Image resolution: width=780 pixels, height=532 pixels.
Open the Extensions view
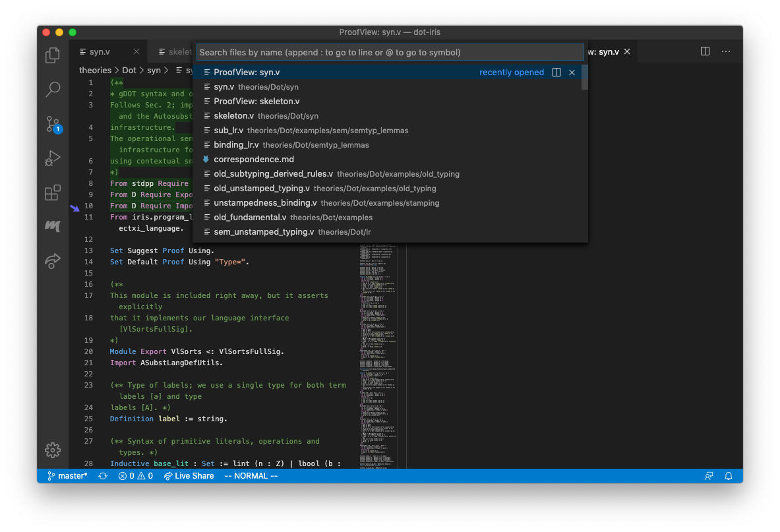(x=53, y=192)
